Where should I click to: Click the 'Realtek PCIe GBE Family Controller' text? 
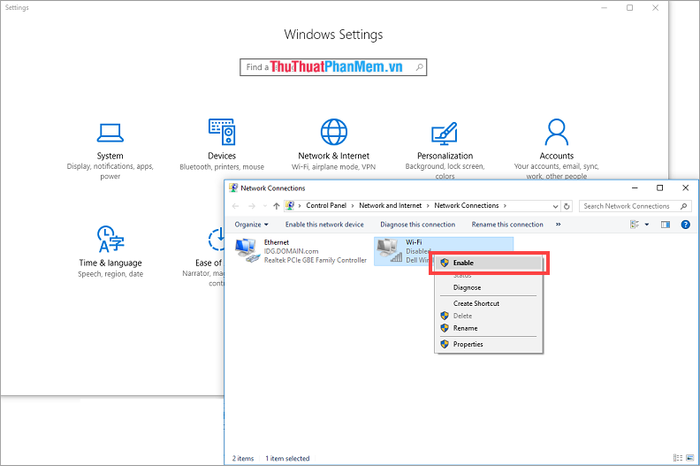point(316,260)
